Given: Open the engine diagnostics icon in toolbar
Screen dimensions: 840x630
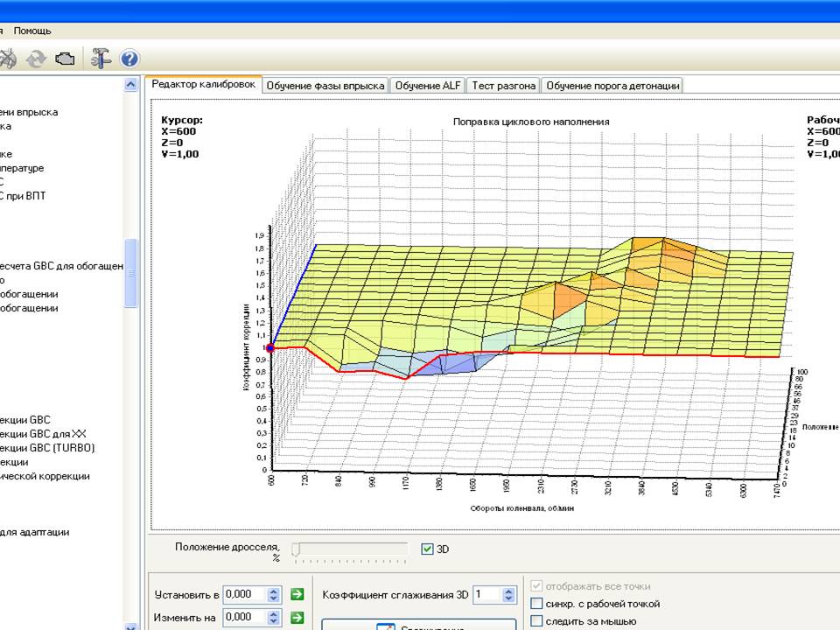Looking at the screenshot, I should (65, 58).
